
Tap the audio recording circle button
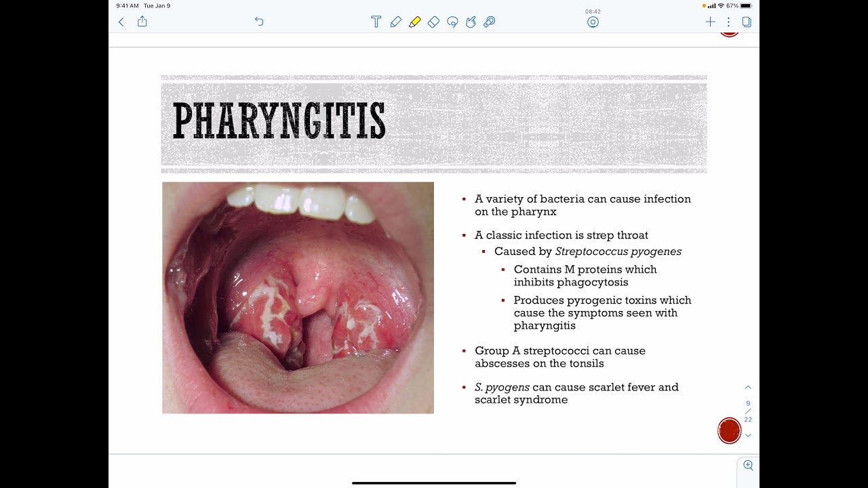click(593, 22)
